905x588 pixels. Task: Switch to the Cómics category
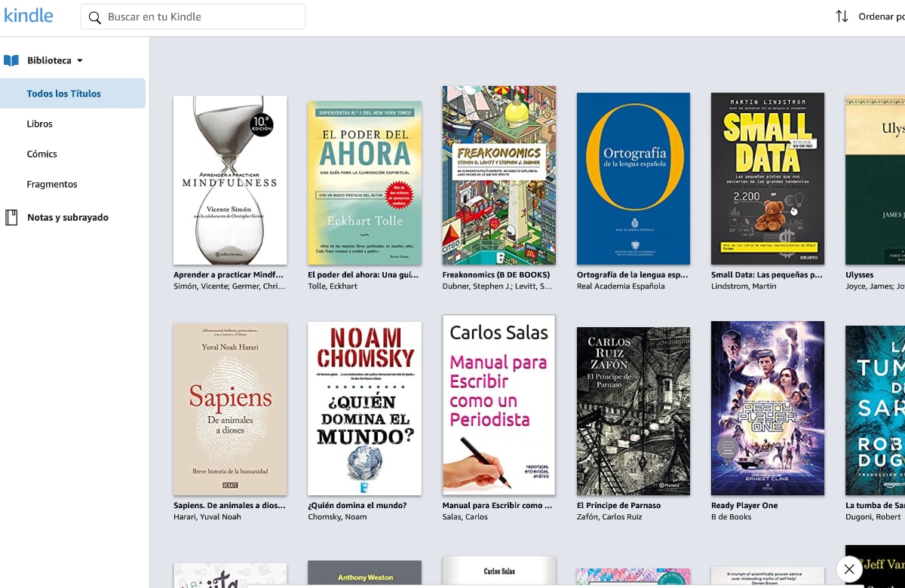click(x=41, y=154)
